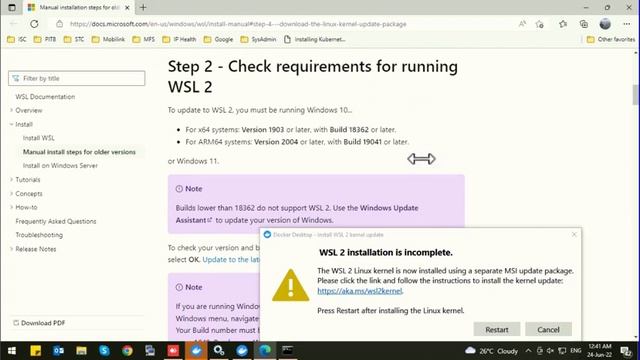
Task: View site information lock icon
Action: (60, 24)
